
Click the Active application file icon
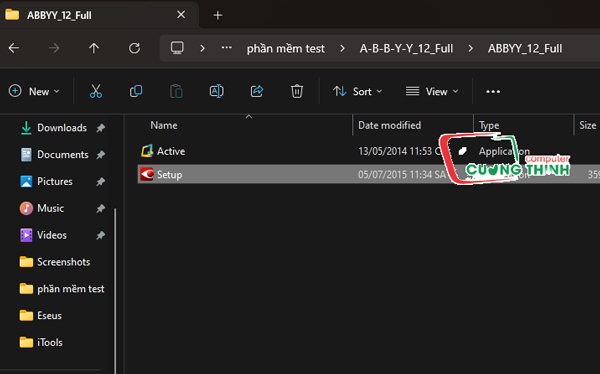coord(147,151)
